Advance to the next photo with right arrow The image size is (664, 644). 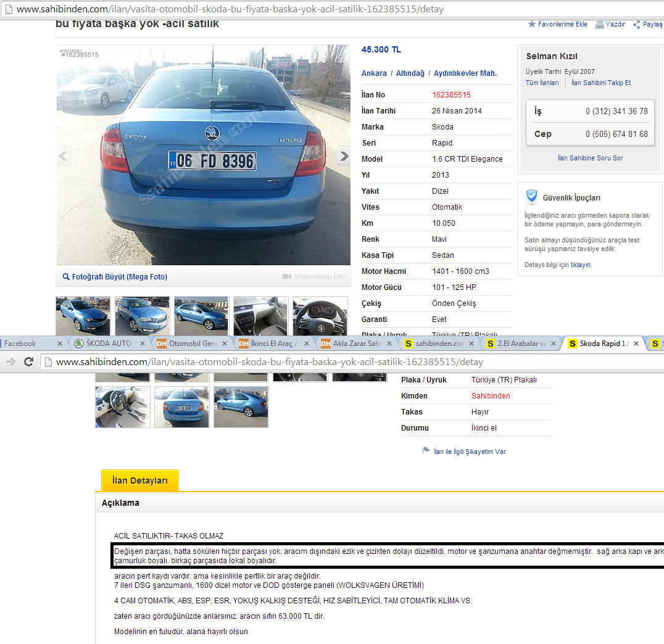pyautogui.click(x=344, y=156)
